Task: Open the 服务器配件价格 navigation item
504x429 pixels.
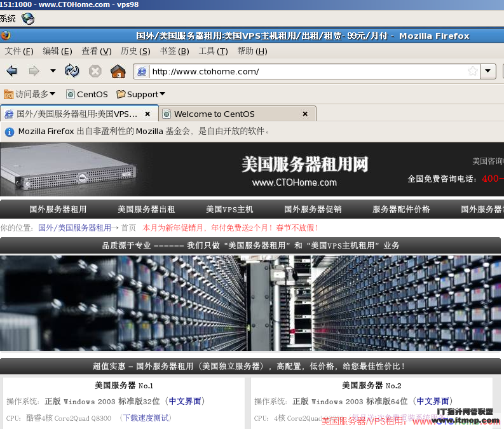Action: click(x=401, y=209)
